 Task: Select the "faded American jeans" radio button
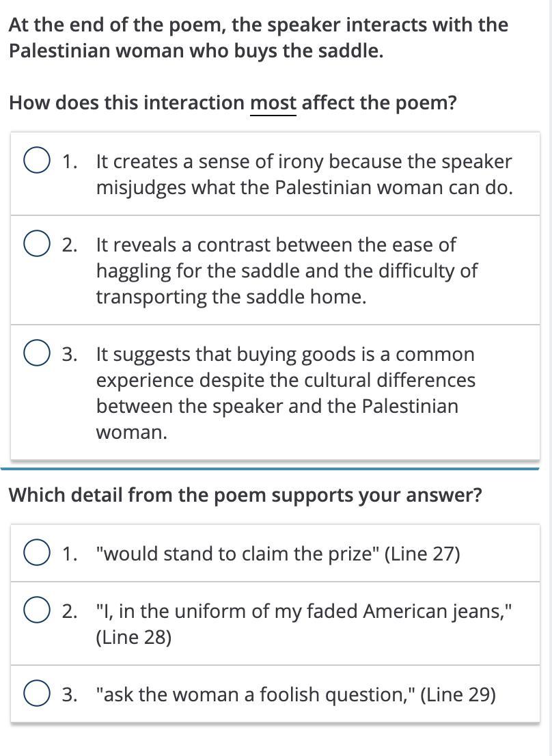pyautogui.click(x=36, y=611)
